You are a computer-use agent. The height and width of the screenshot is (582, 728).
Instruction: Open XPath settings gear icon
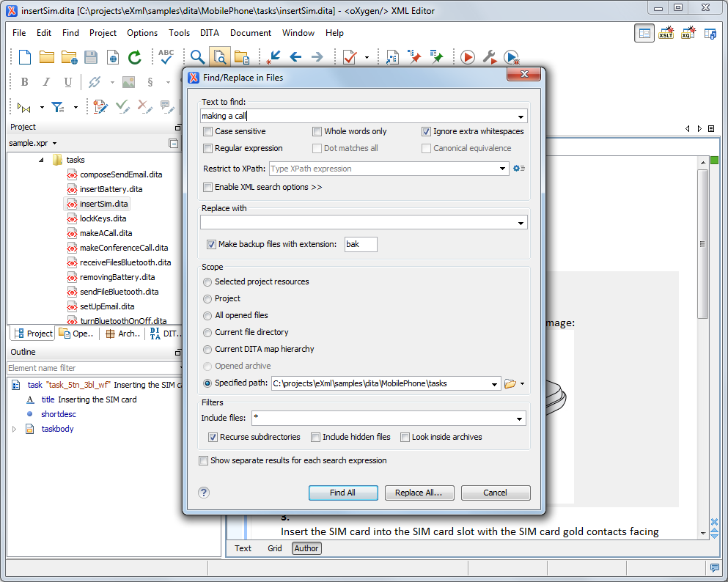[518, 169]
